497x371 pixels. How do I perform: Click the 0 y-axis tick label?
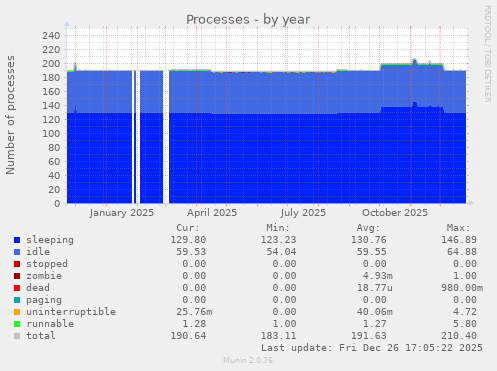pos(57,204)
